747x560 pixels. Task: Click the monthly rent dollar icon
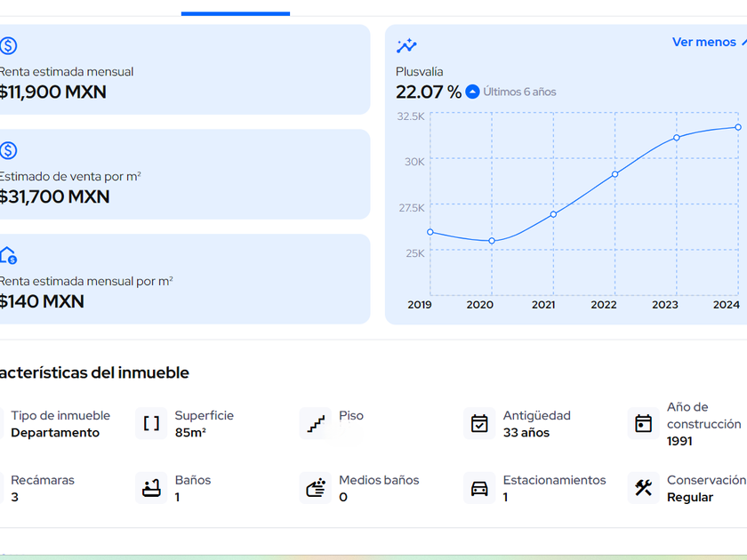(8, 46)
